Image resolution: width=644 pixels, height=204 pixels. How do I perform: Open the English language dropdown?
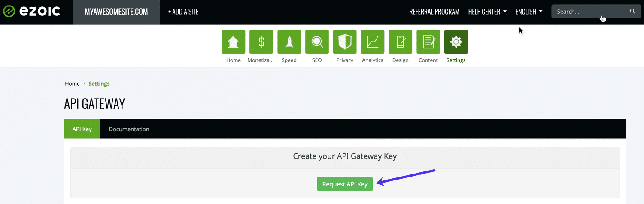coord(529,12)
